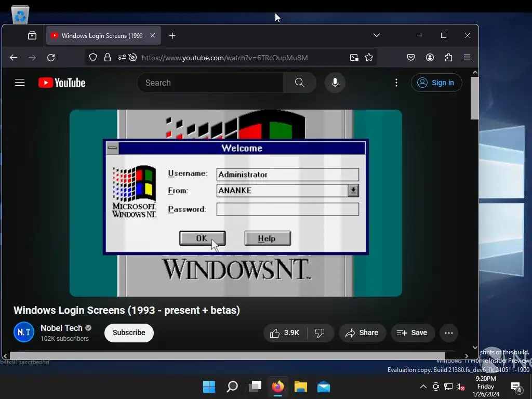Toggle the autoplay blocked icon
Viewport: 532px width, 399px height.
[x=132, y=58]
